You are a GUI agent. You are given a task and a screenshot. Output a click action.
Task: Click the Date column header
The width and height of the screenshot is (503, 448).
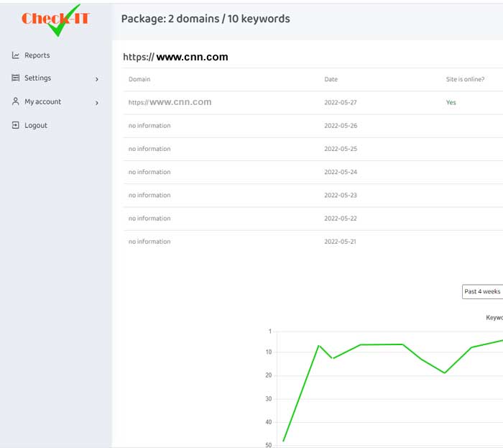click(331, 79)
